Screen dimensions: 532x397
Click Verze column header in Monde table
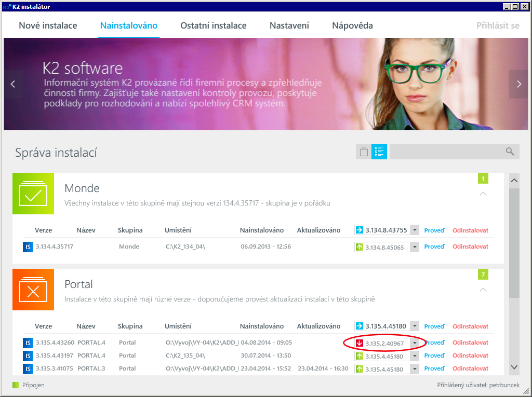click(43, 230)
